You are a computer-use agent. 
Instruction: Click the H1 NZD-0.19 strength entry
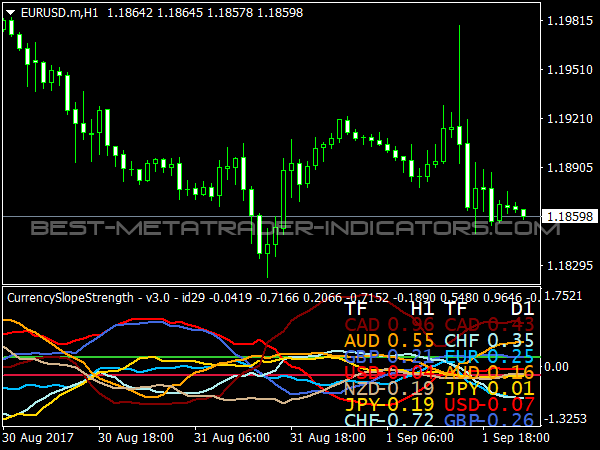pyautogui.click(x=389, y=388)
